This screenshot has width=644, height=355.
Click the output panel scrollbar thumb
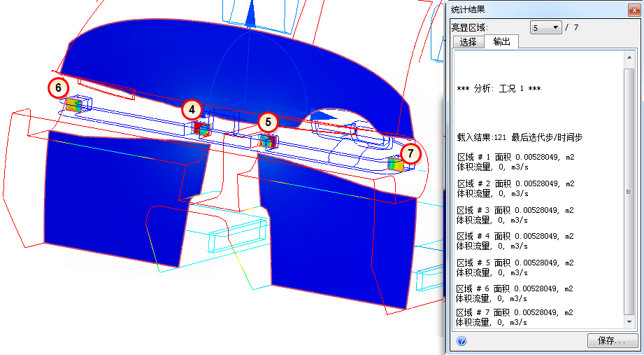[629, 191]
